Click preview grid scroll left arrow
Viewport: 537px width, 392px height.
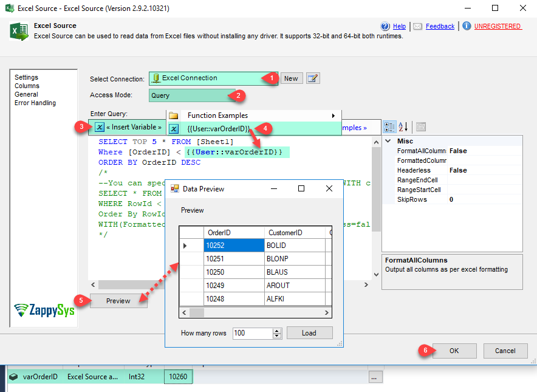pyautogui.click(x=184, y=312)
